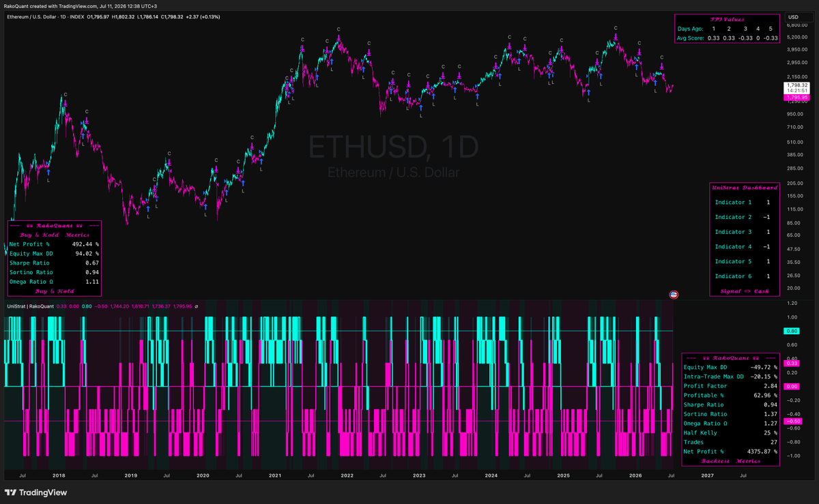Click the magenta 0.00 level label on the indicator scale
Screen dimensions: 819x504
coord(793,387)
